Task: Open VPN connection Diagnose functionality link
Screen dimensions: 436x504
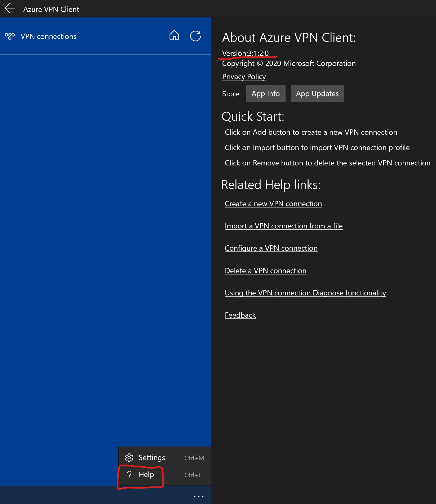Action: (x=305, y=293)
